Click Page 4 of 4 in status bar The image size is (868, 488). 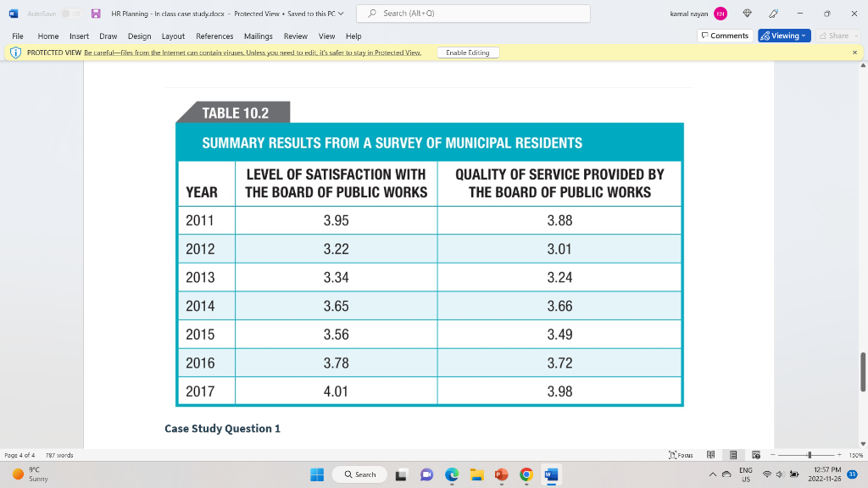coord(19,455)
